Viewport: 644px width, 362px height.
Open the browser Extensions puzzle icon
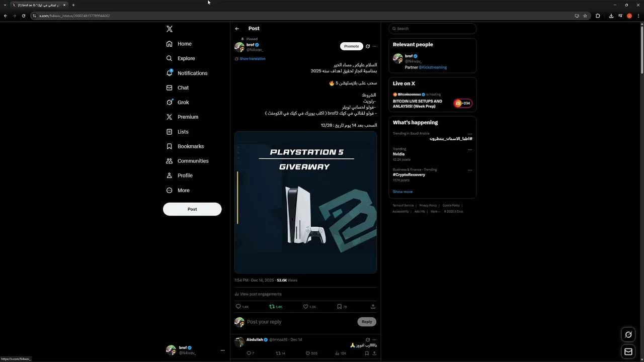coord(598,16)
